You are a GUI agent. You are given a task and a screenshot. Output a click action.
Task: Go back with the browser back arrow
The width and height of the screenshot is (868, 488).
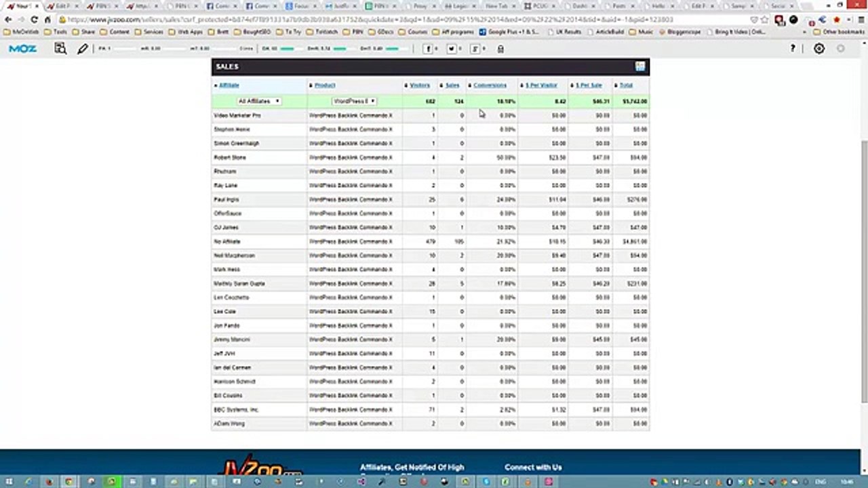point(8,20)
